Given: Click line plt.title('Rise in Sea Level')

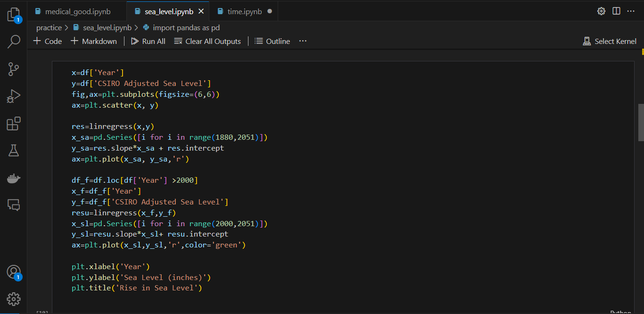Looking at the screenshot, I should 137,288.
